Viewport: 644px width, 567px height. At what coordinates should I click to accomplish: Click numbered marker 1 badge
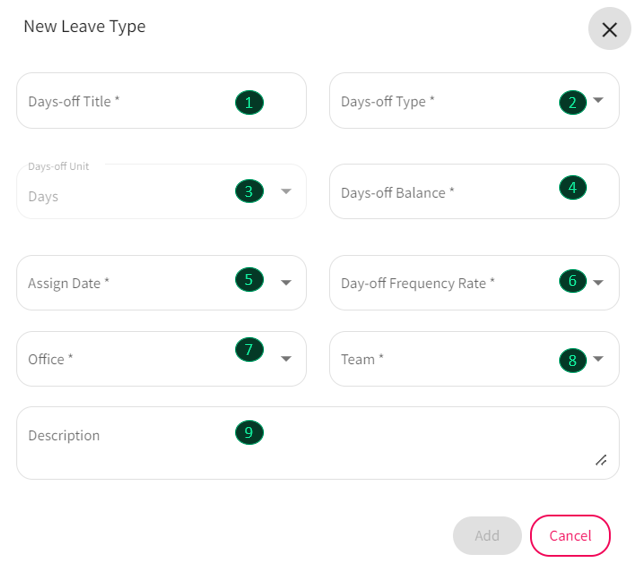[x=249, y=102]
